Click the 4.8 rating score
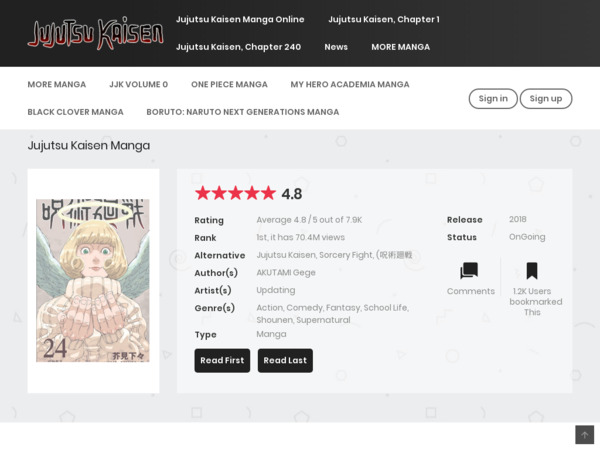This screenshot has height=450, width=600. (x=292, y=194)
